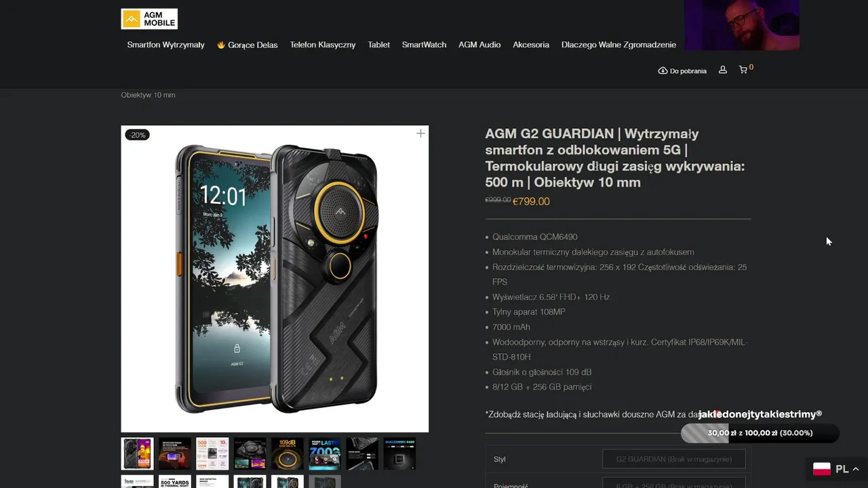The height and width of the screenshot is (488, 868).
Task: Expand product image with plus icon
Action: [x=420, y=134]
